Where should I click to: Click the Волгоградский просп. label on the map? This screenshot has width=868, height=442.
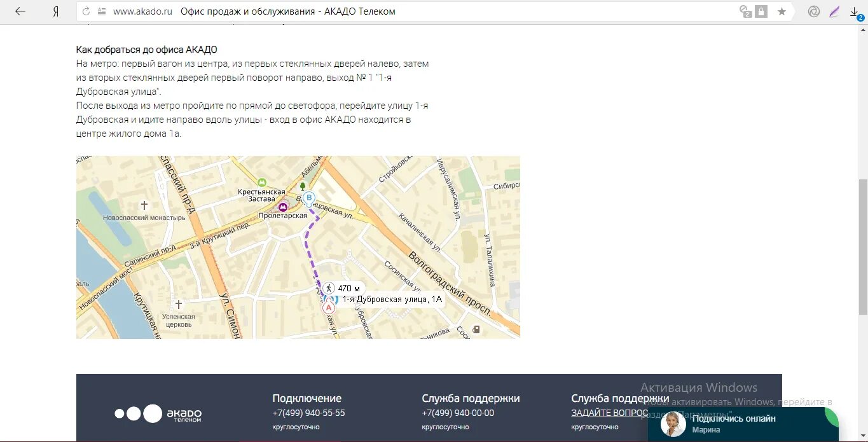point(450,284)
